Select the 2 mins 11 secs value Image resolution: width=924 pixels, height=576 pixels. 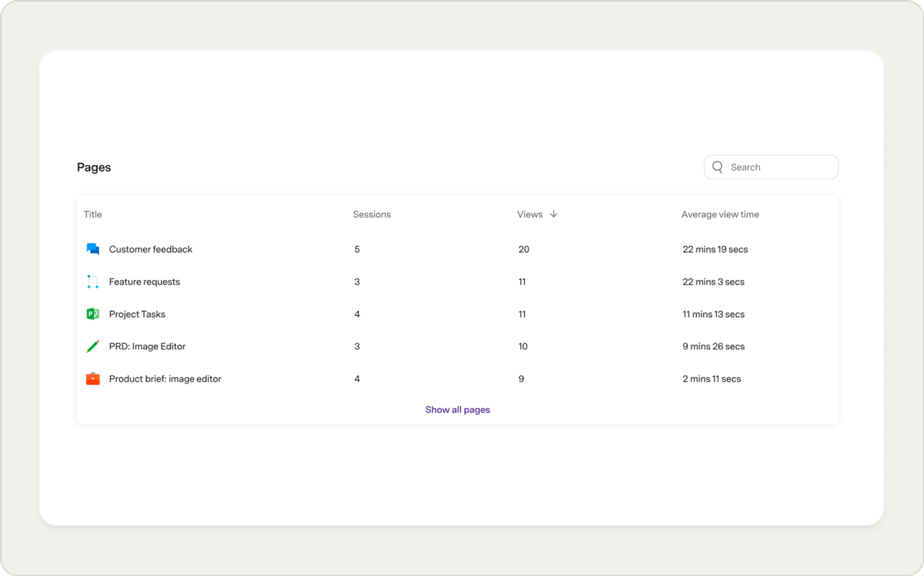click(x=712, y=379)
